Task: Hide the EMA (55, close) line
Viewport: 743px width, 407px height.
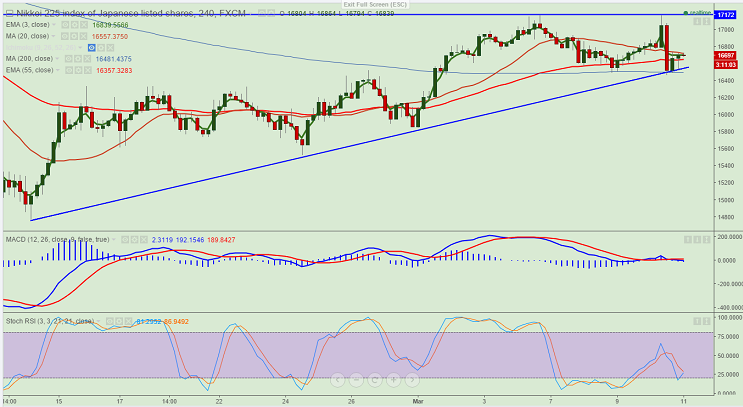Action: coord(69,70)
